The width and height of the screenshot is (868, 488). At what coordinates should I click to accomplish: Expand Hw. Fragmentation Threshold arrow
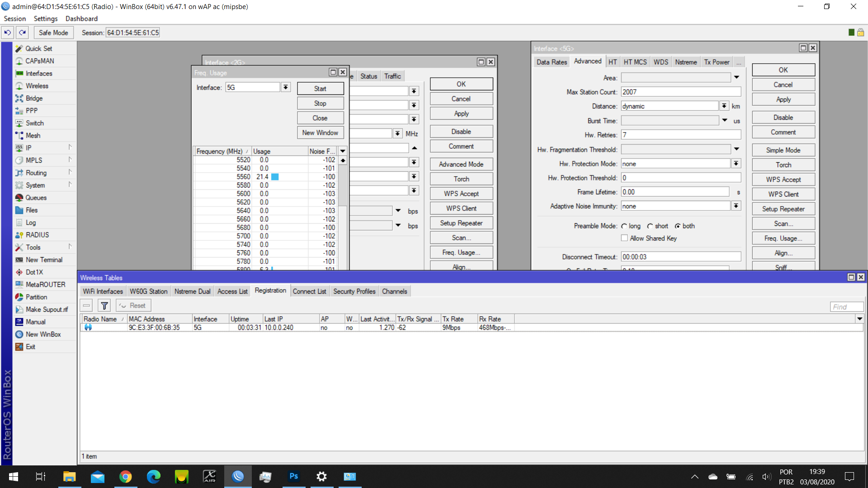pos(736,149)
